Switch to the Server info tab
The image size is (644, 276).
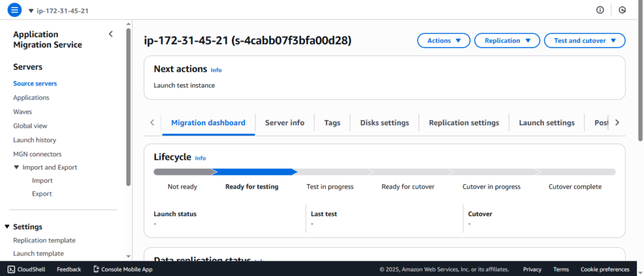click(284, 123)
